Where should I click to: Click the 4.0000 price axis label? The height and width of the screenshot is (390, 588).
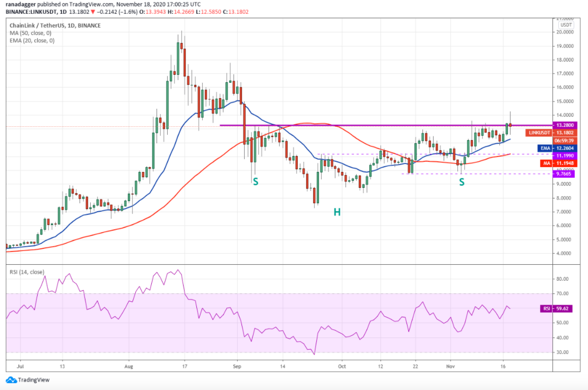(565, 254)
